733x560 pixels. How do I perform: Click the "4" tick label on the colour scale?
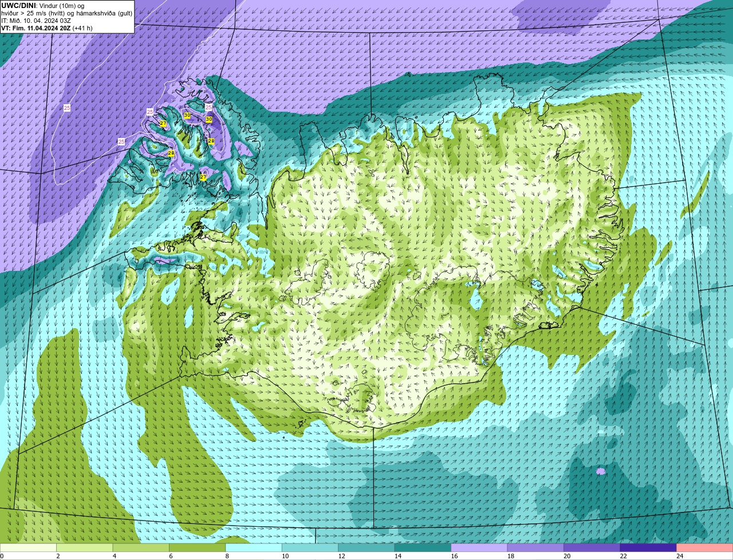click(115, 556)
